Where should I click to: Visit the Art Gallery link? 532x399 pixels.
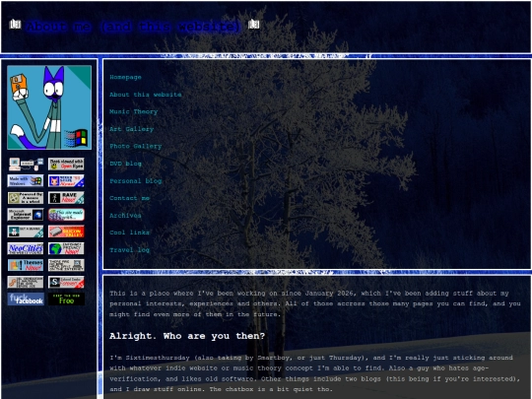point(132,129)
